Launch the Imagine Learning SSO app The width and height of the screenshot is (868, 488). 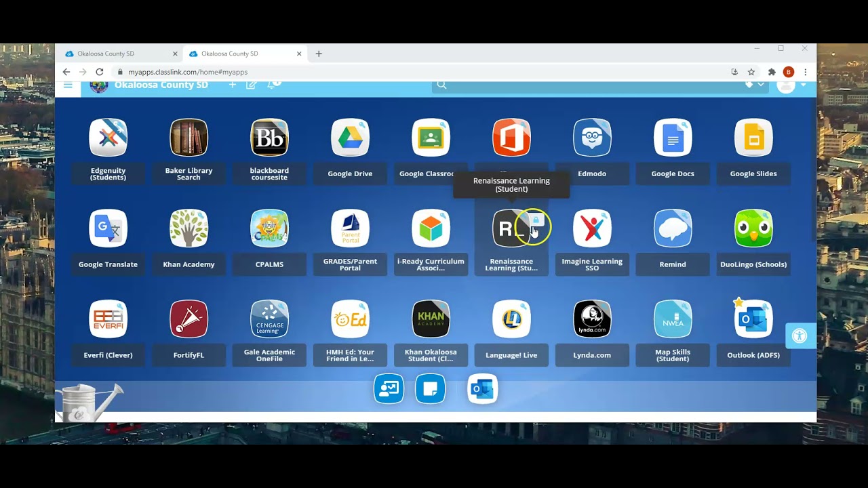(x=592, y=228)
